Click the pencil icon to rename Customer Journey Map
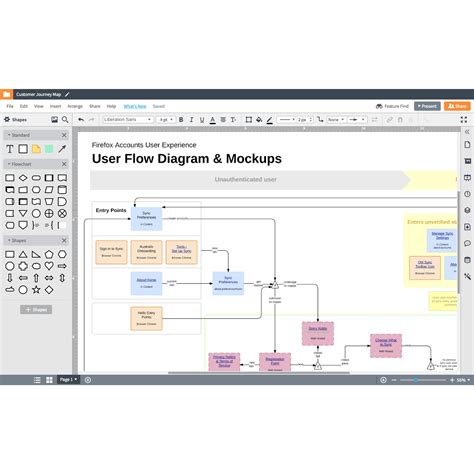 coord(67,95)
